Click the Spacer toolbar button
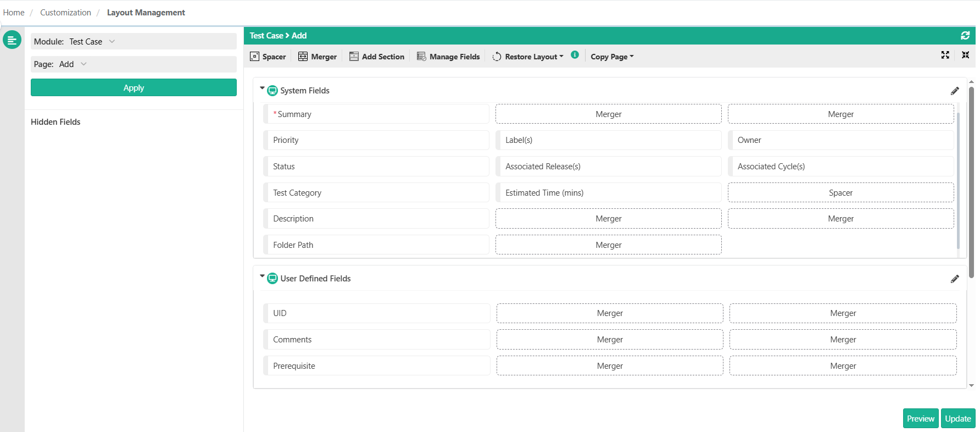The width and height of the screenshot is (980, 432). [x=268, y=57]
